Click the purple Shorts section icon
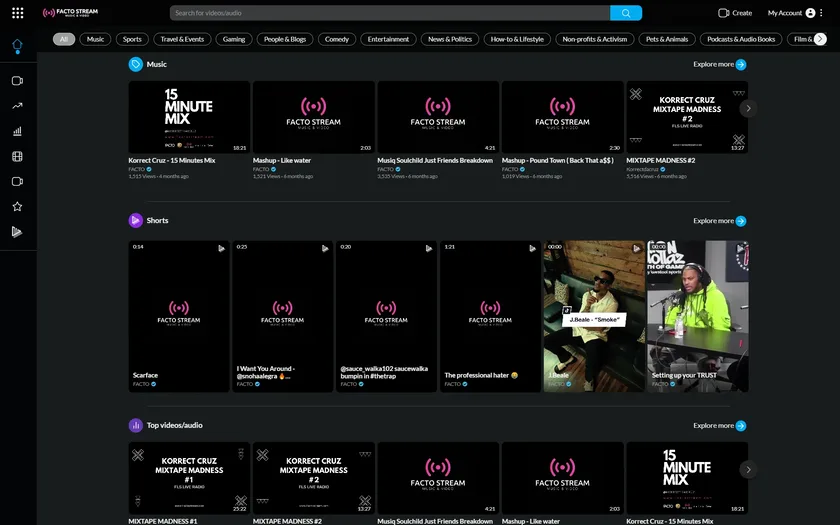This screenshot has height=525, width=840. coord(136,220)
